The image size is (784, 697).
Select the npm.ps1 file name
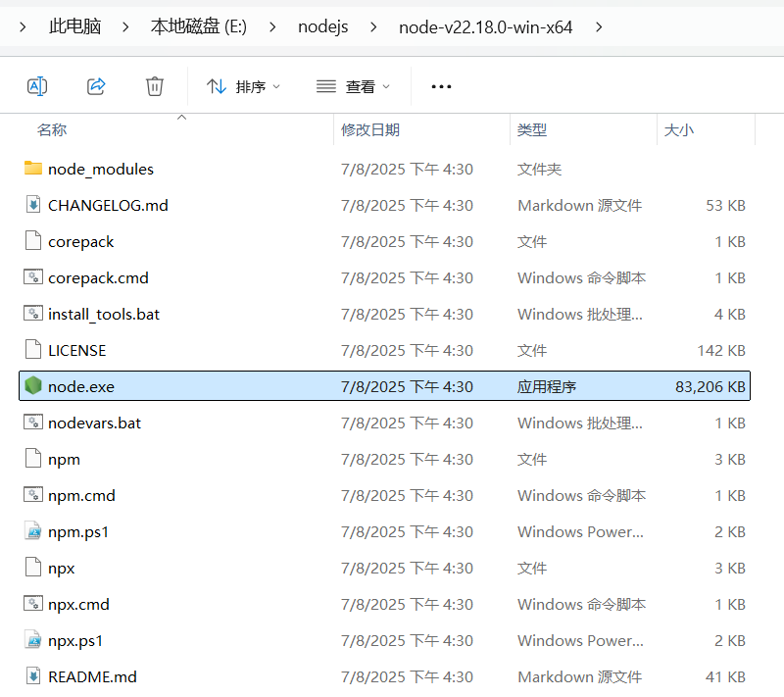click(78, 532)
